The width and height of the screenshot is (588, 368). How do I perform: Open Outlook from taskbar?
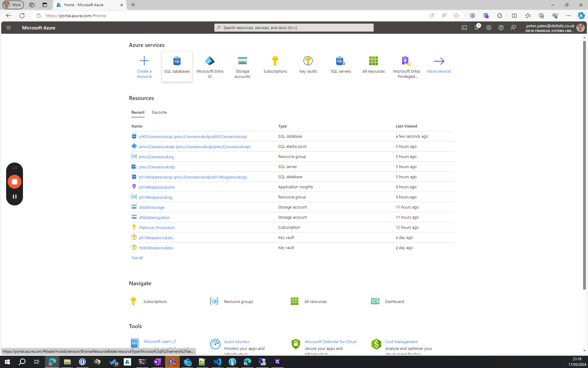coord(187,362)
